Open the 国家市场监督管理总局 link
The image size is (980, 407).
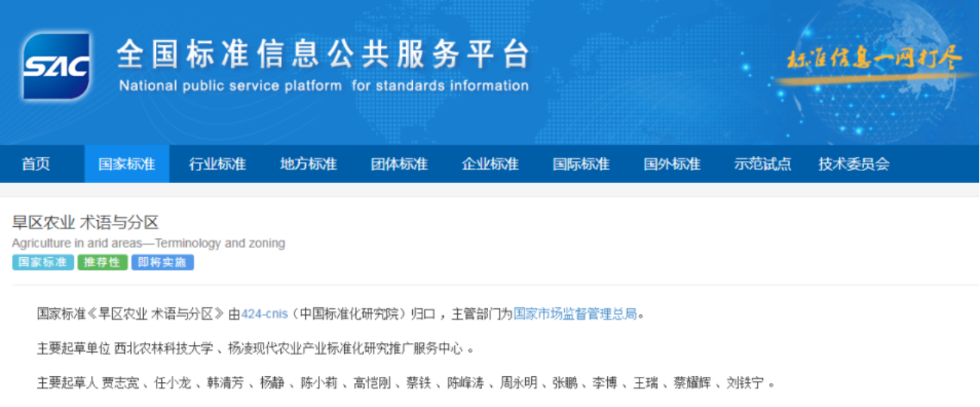[575, 314]
